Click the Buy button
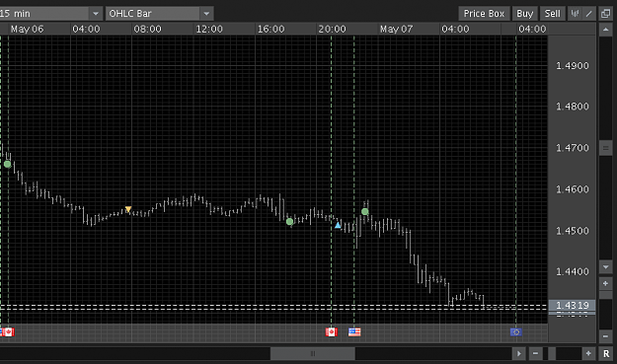 pos(524,14)
